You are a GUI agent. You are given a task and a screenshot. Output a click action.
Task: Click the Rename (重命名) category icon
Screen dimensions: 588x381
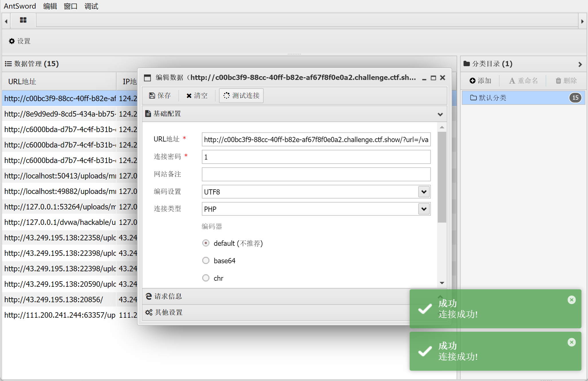click(512, 81)
